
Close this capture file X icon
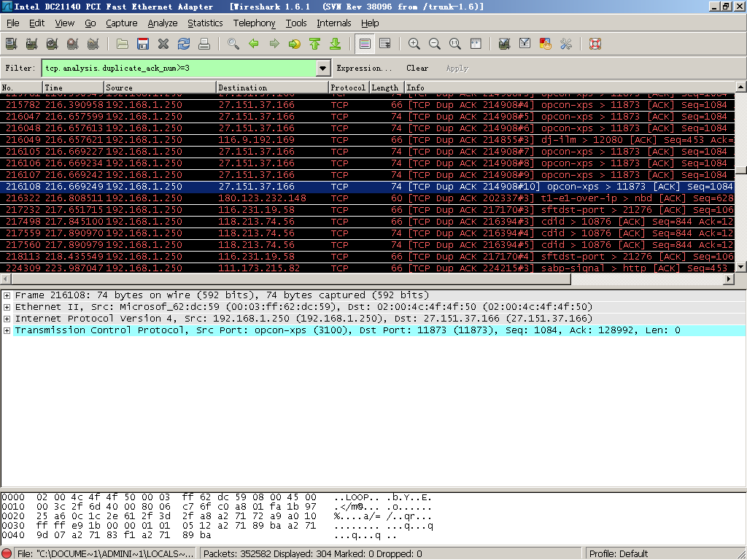coord(163,44)
